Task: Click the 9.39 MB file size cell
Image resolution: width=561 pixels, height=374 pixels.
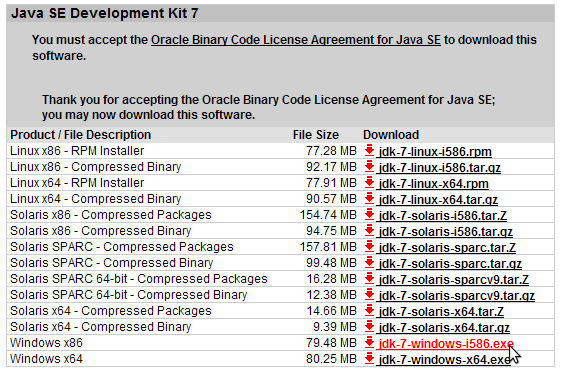Action: (335, 326)
